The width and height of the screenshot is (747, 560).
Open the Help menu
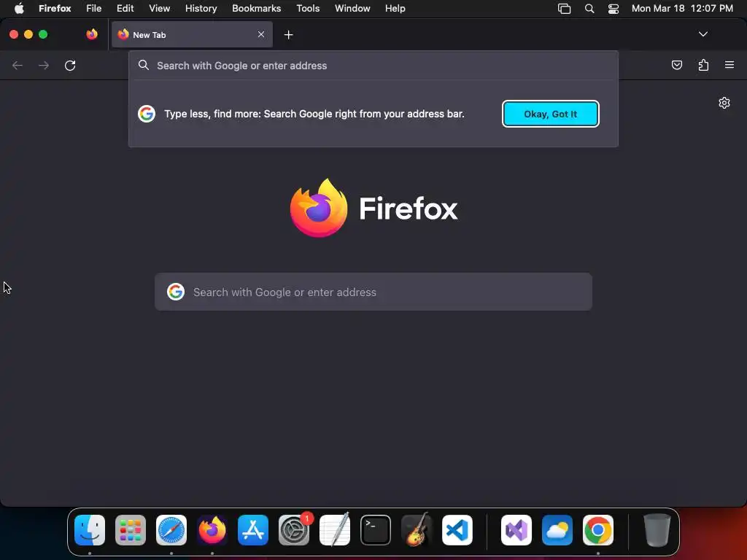[395, 8]
